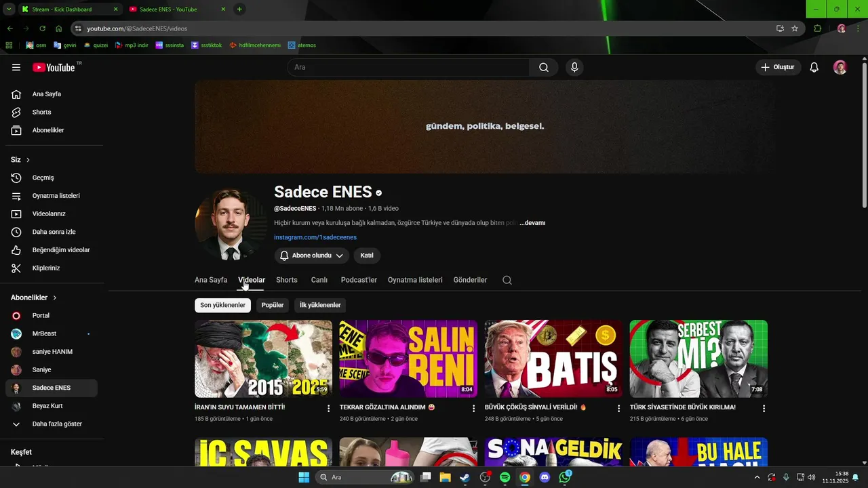This screenshot has width=868, height=488.
Task: Switch to Videolar tab
Action: coord(252,280)
